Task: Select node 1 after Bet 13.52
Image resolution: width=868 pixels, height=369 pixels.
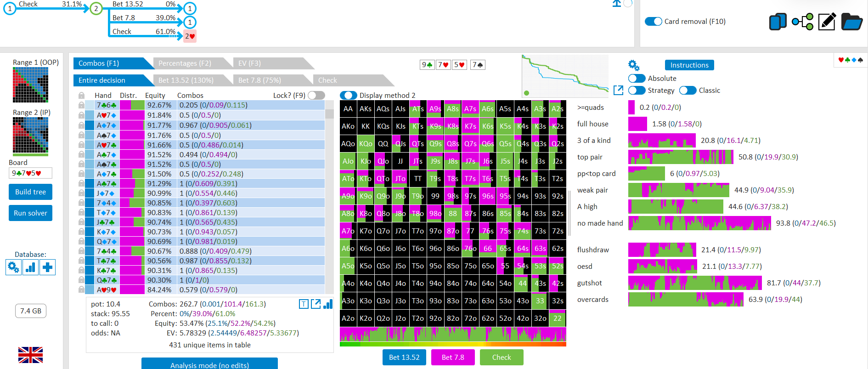Action: coord(190,8)
